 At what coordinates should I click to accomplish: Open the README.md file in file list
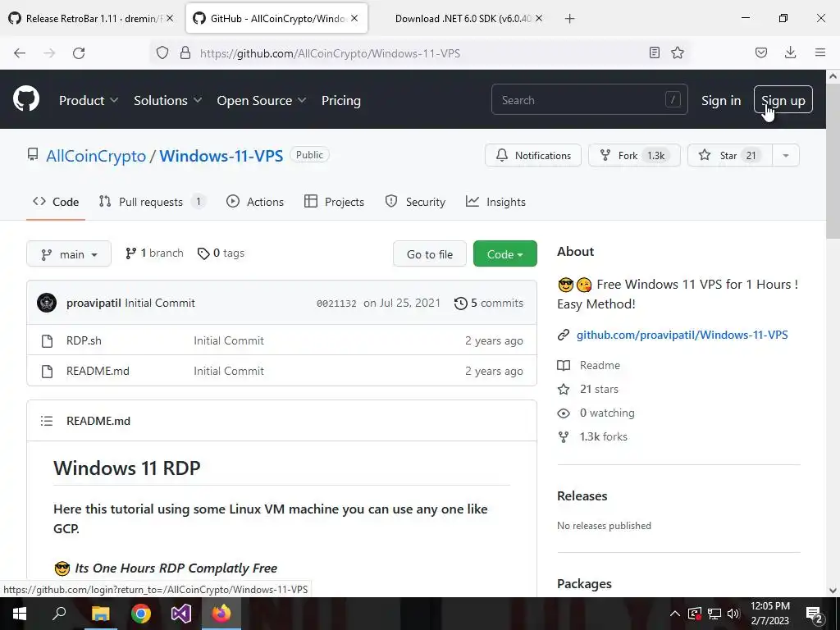98,371
